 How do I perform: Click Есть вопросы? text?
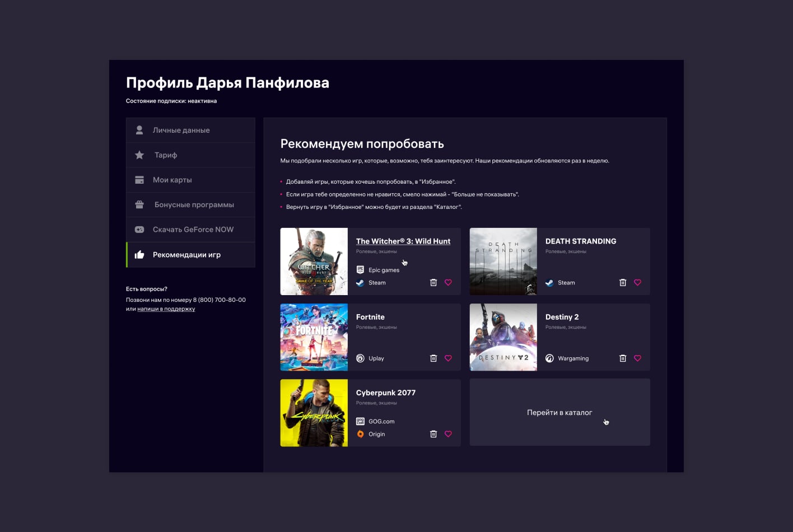[x=147, y=289]
